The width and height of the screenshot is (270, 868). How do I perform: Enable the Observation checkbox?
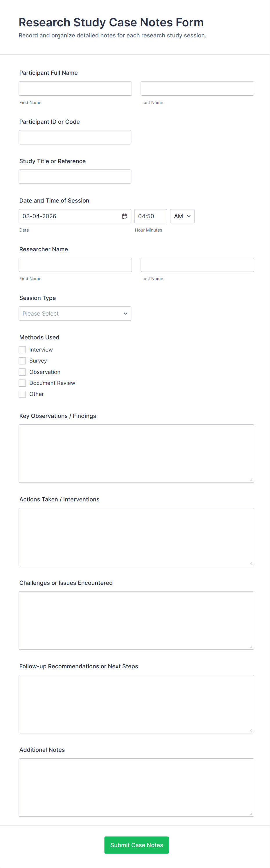pyautogui.click(x=22, y=372)
